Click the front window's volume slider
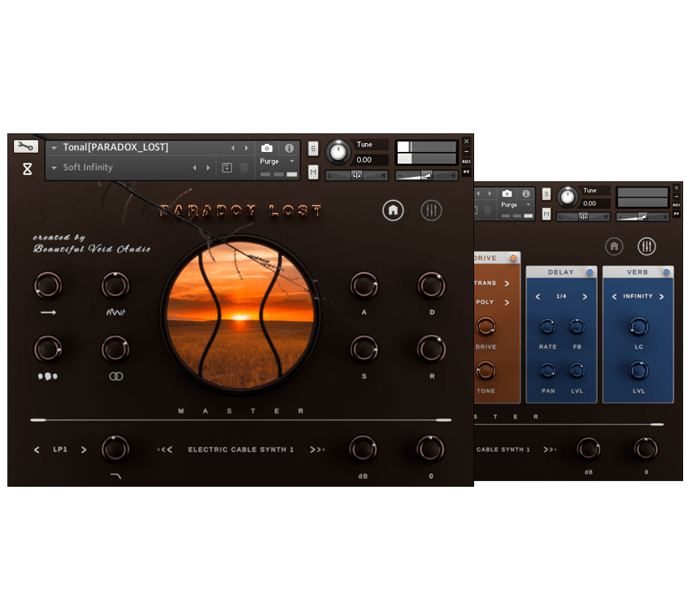The image size is (688, 616). click(425, 176)
